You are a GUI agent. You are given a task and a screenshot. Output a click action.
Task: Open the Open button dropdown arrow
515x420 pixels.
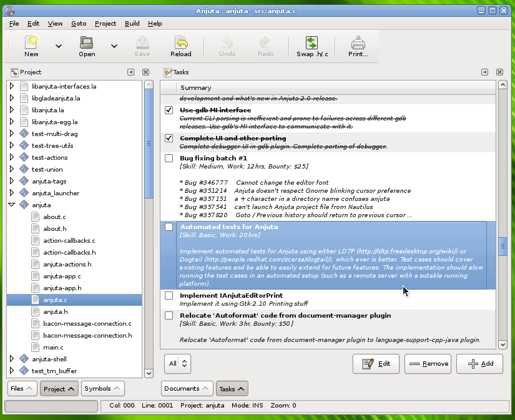(114, 46)
